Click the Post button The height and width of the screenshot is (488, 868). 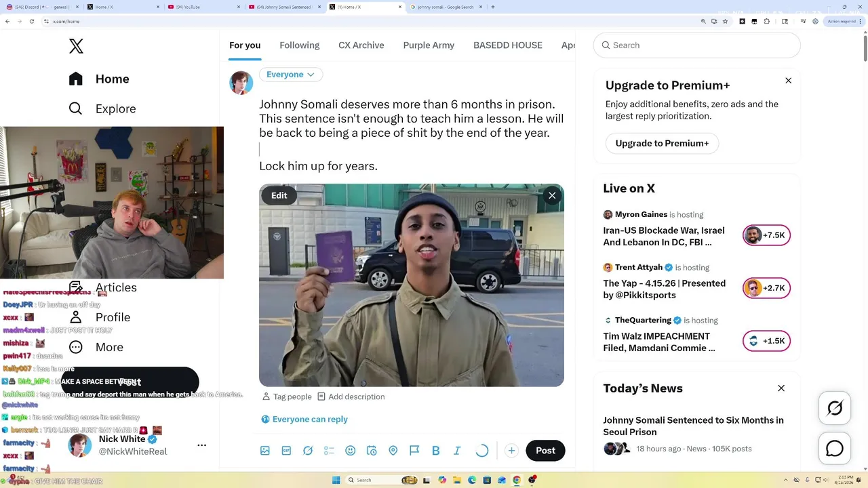pyautogui.click(x=545, y=451)
